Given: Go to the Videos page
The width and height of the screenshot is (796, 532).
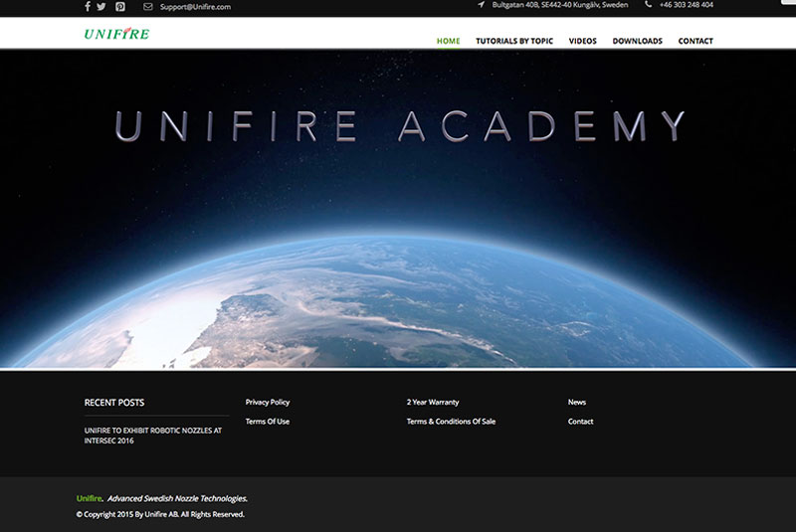Looking at the screenshot, I should [582, 41].
